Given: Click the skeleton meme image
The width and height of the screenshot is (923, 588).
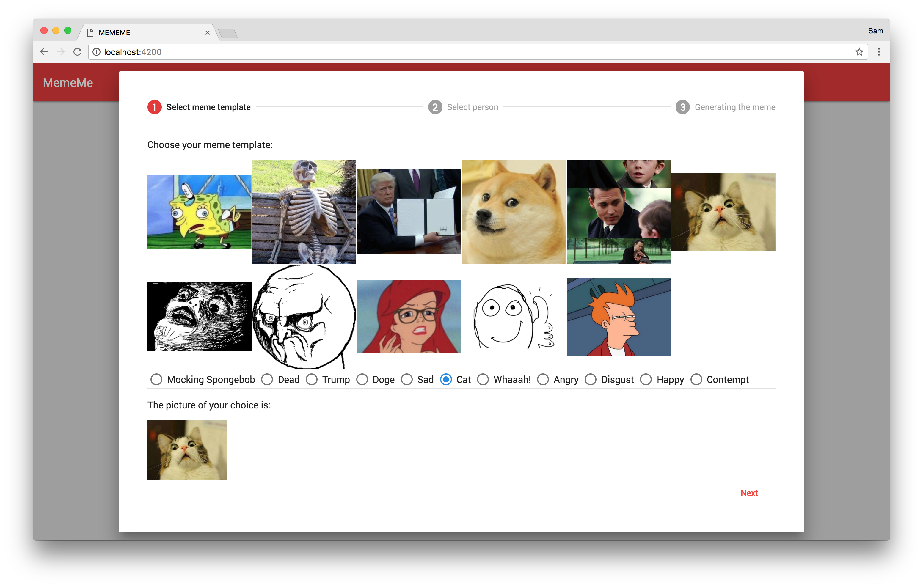Looking at the screenshot, I should [304, 212].
